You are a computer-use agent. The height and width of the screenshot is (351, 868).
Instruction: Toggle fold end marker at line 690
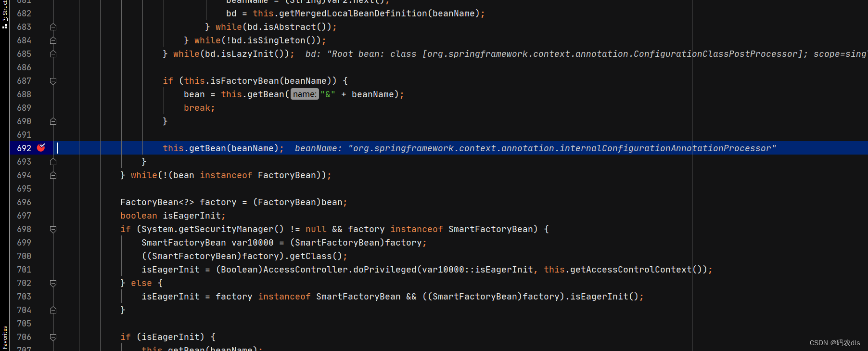click(53, 121)
